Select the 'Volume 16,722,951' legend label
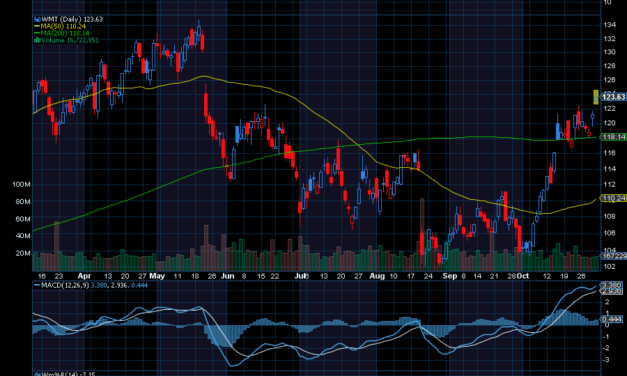 point(70,40)
